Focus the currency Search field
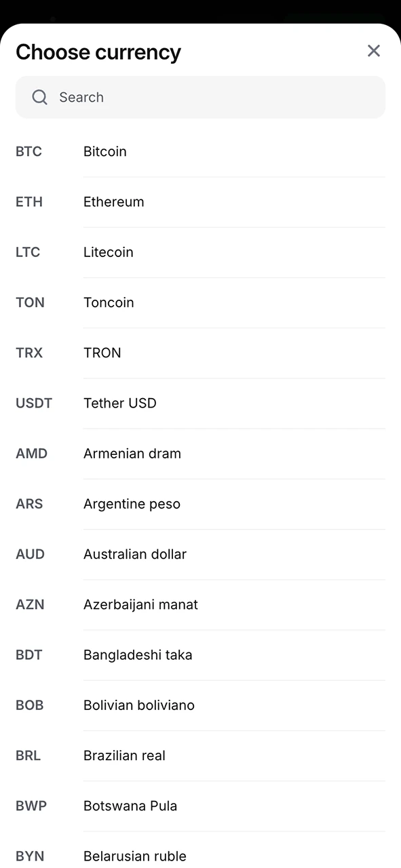This screenshot has width=401, height=868. [x=200, y=97]
